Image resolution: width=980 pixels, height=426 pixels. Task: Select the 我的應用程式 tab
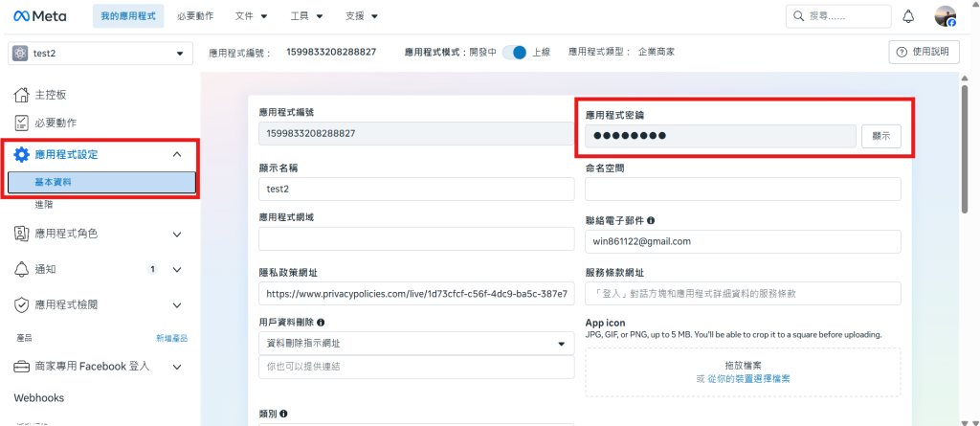[128, 16]
